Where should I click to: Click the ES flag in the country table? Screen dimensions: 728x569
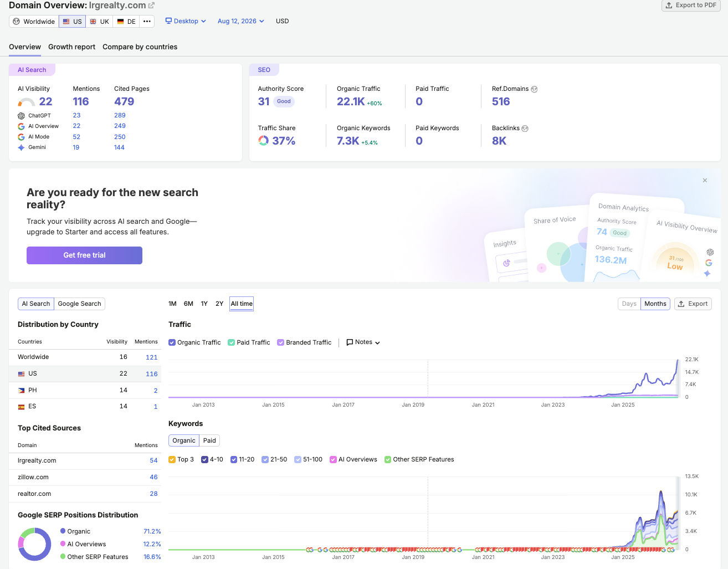click(21, 407)
